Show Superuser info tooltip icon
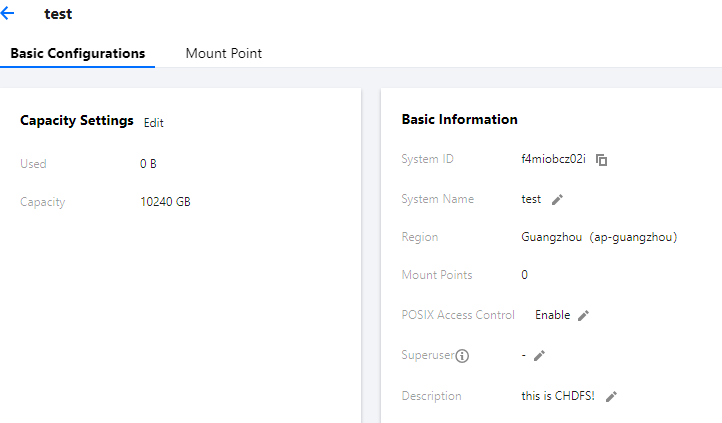This screenshot has width=722, height=423. click(463, 355)
